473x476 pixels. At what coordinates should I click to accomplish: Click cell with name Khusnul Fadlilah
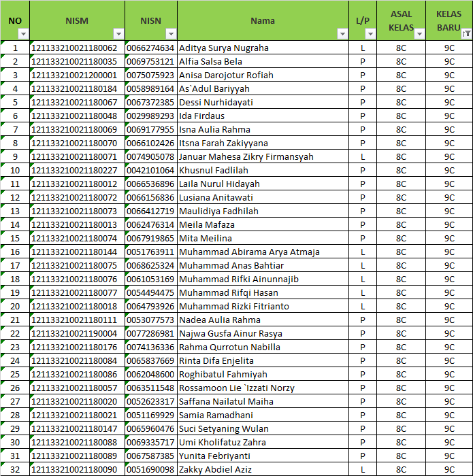263,170
